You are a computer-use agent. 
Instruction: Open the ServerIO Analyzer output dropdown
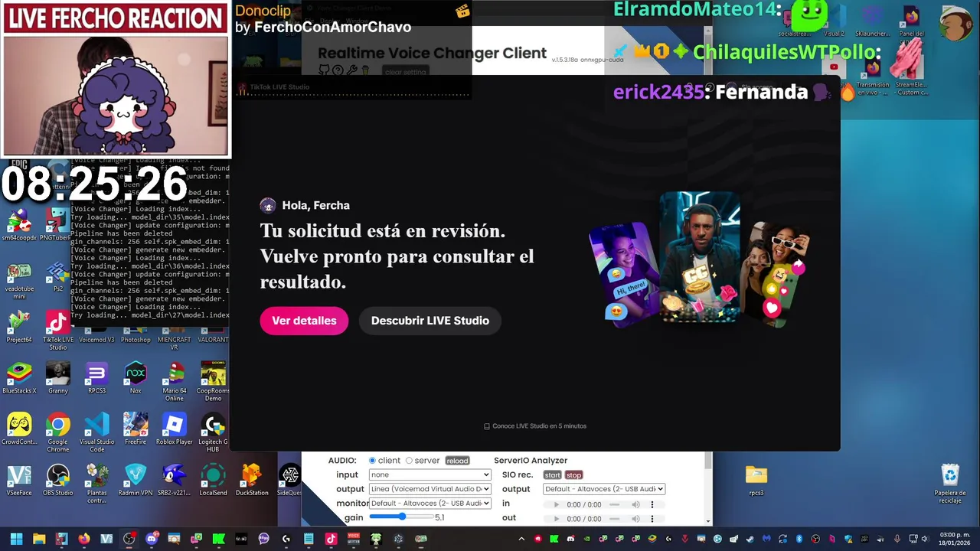pyautogui.click(x=604, y=489)
